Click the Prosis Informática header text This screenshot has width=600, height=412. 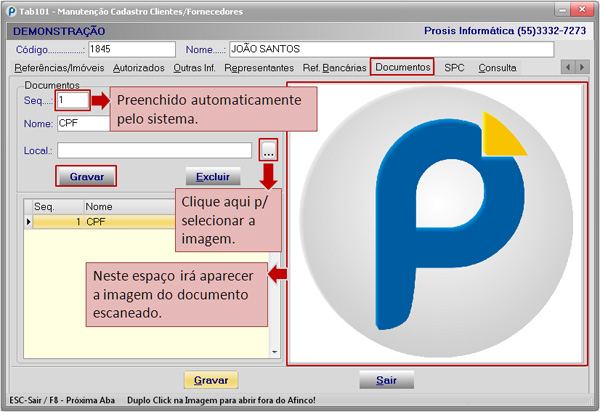click(x=505, y=31)
